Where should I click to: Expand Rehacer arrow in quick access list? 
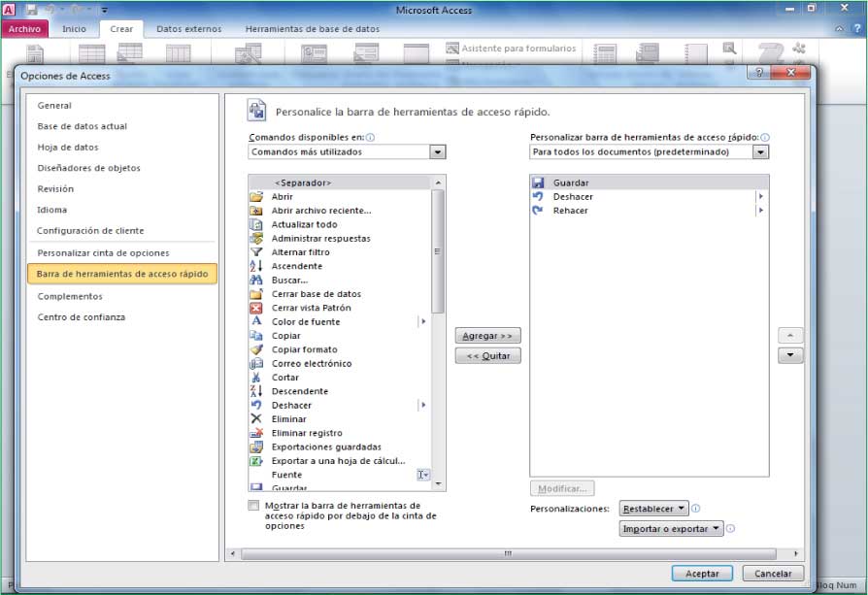coord(761,211)
